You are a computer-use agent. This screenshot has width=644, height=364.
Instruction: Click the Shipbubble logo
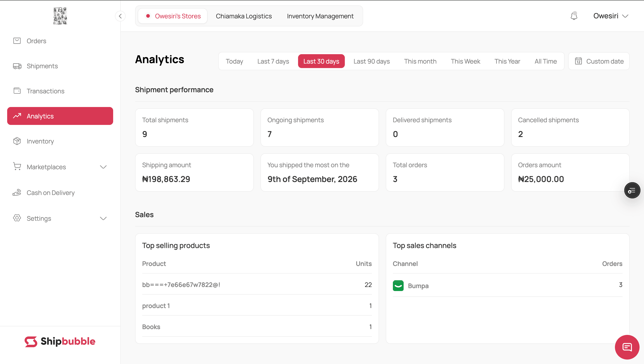[x=60, y=341]
